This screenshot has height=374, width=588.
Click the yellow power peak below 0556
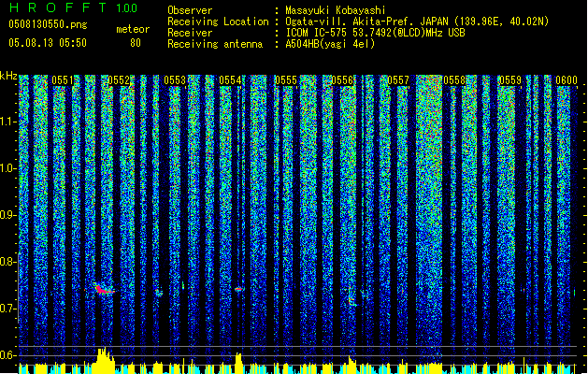351,365
